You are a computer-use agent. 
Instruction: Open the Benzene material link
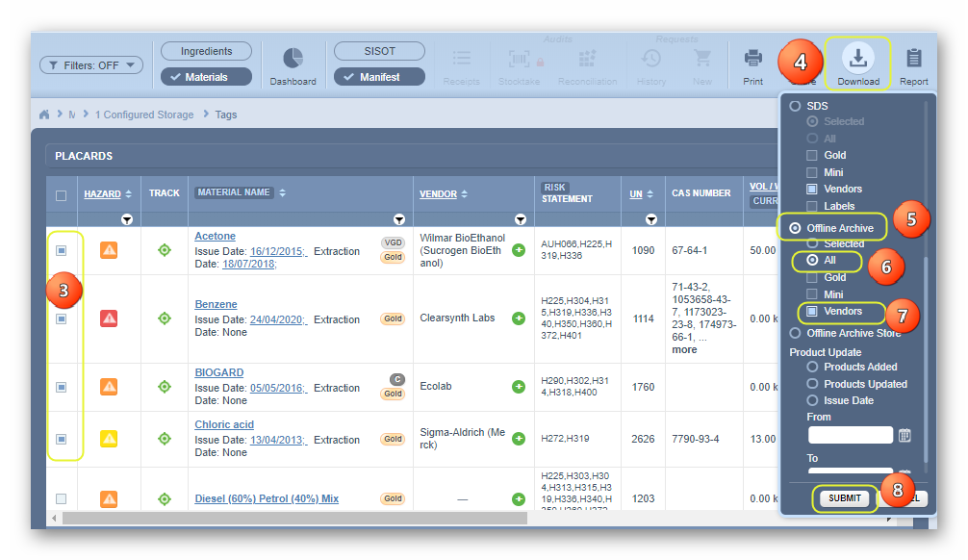(x=216, y=304)
